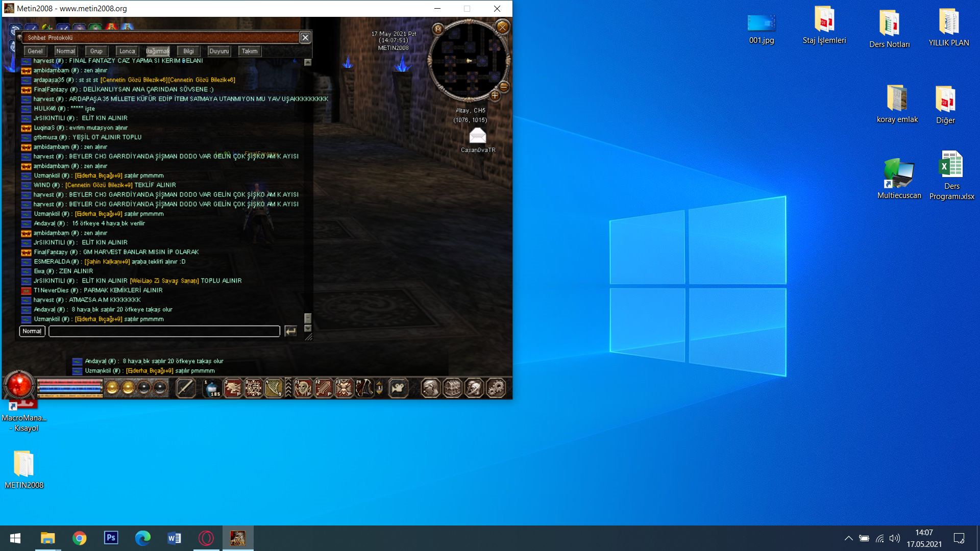Switch chat log to Genel tab
The height and width of the screenshot is (551, 980).
click(35, 51)
